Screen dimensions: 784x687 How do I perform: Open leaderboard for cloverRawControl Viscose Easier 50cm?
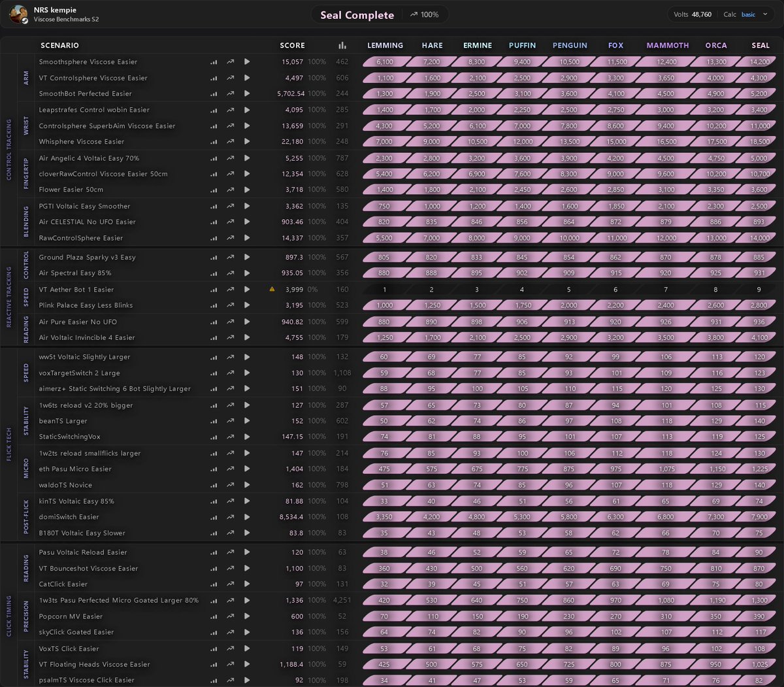[x=214, y=174]
